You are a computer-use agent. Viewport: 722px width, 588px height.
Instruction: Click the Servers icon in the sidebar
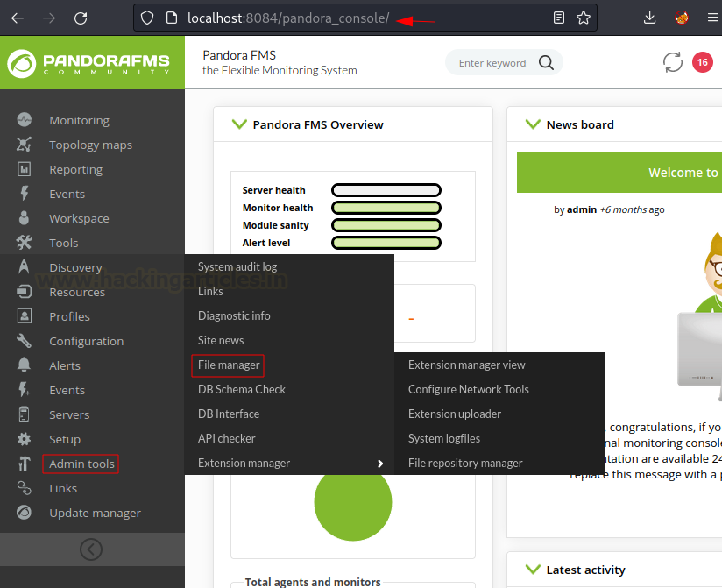click(24, 414)
